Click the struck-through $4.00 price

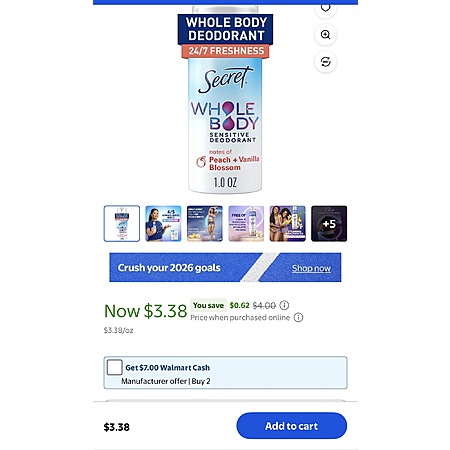(264, 305)
